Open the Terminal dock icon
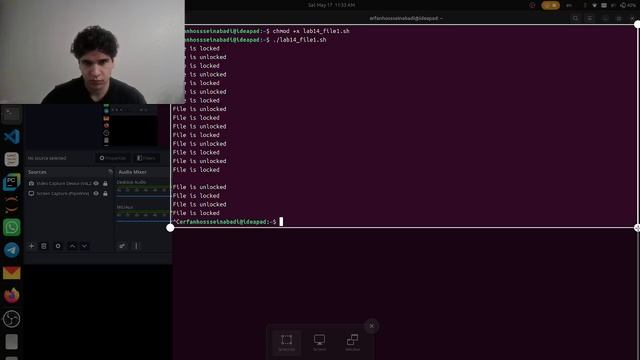Image resolution: width=640 pixels, height=360 pixels. pyautogui.click(x=11, y=114)
